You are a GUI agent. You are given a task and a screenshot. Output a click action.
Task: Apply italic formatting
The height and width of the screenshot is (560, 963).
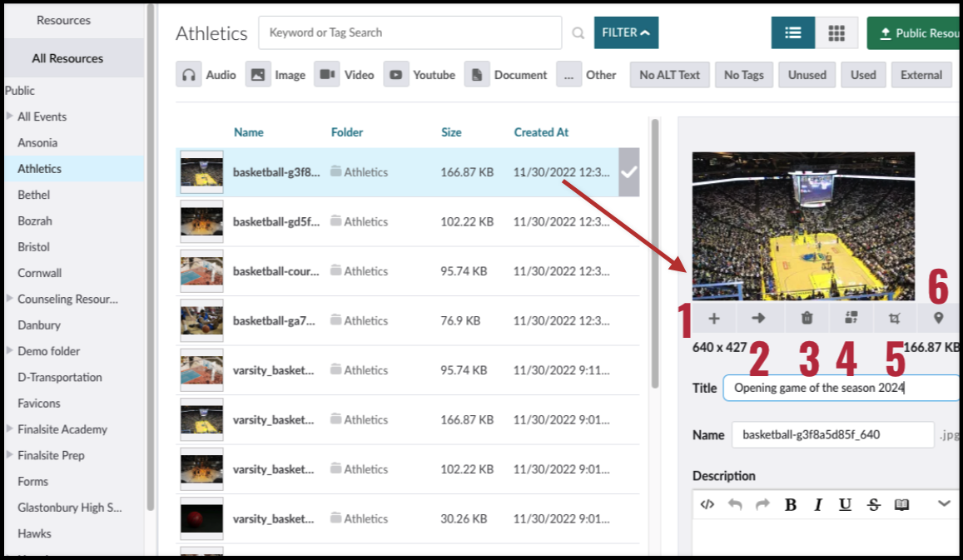(x=818, y=504)
